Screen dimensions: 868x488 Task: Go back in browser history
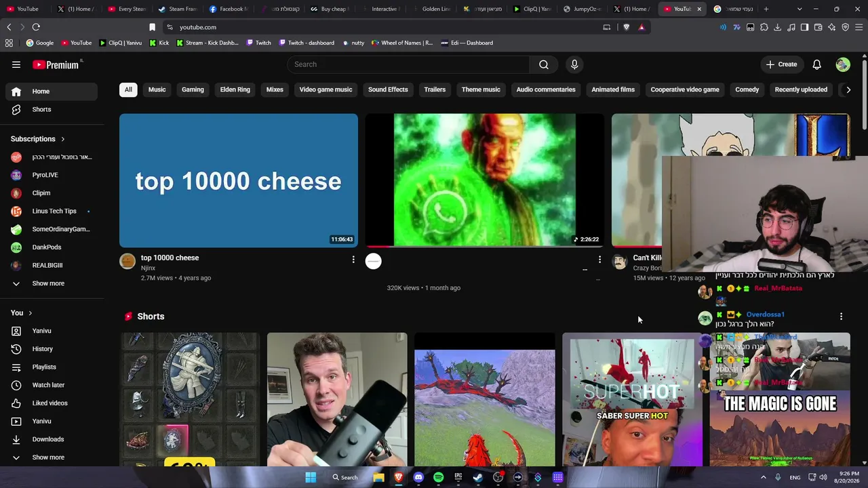9,27
